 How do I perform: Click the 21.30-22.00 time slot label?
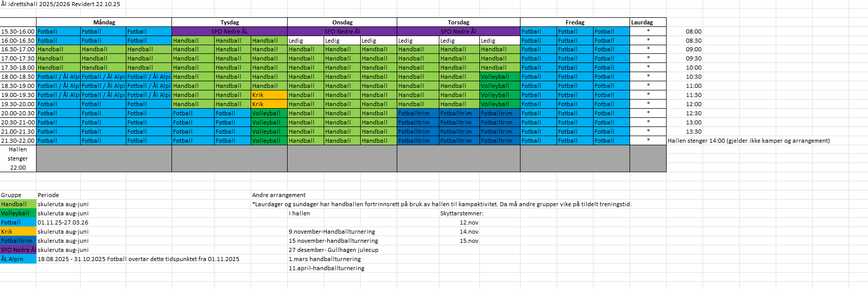[x=18, y=141]
